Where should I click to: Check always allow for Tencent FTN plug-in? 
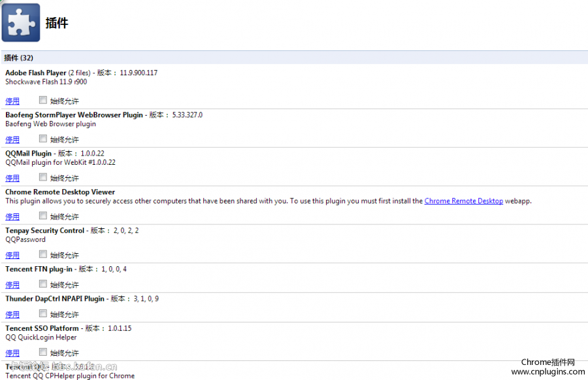pos(43,284)
